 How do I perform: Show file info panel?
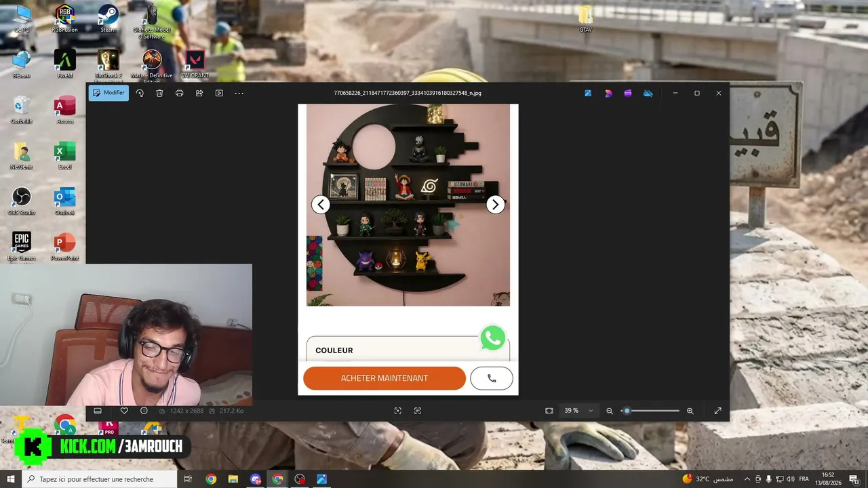[144, 411]
